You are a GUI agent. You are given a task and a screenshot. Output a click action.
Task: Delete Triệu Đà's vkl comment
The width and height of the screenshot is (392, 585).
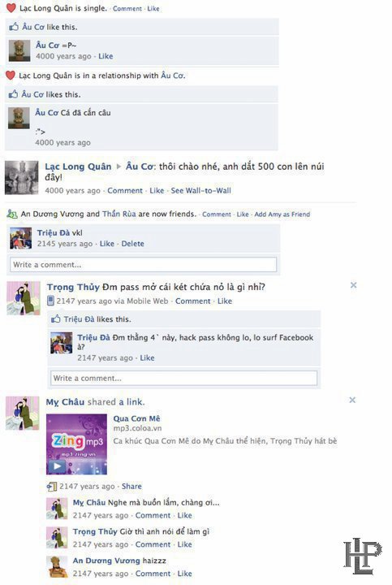[132, 244]
